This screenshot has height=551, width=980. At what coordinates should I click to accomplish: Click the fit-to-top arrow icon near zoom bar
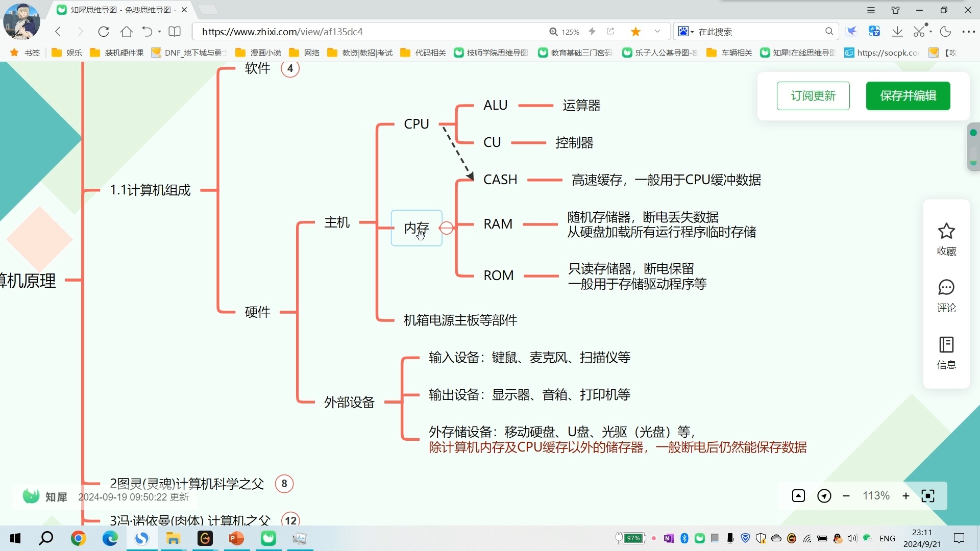click(x=798, y=495)
